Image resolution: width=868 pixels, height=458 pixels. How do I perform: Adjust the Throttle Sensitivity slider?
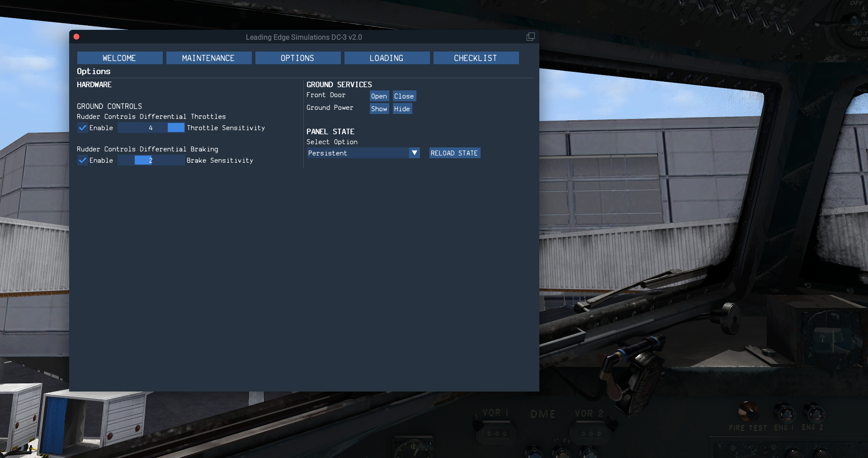(x=151, y=128)
